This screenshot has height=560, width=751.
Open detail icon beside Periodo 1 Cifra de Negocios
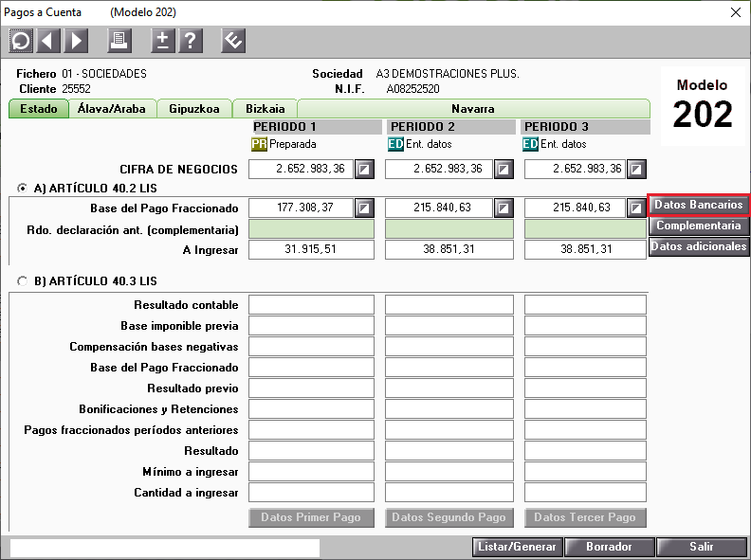coord(365,170)
